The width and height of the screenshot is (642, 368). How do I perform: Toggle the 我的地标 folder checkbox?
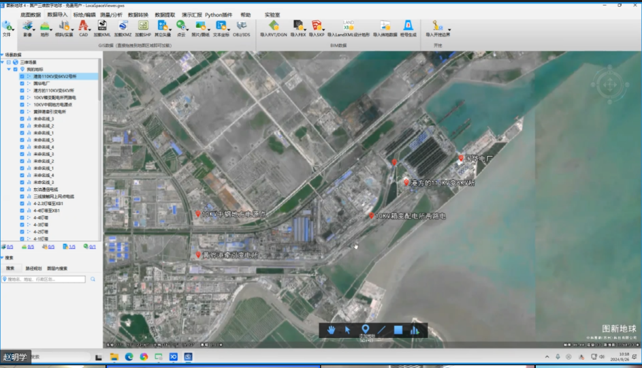click(16, 69)
